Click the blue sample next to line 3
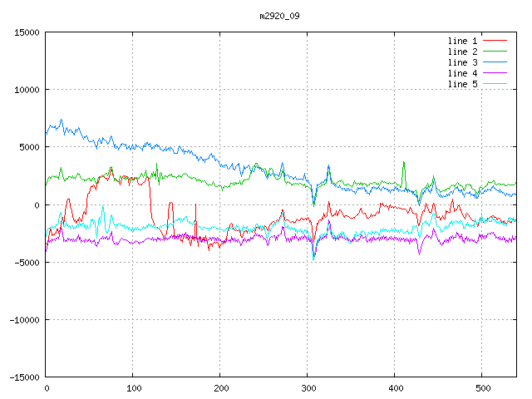532x399 pixels. 495,62
